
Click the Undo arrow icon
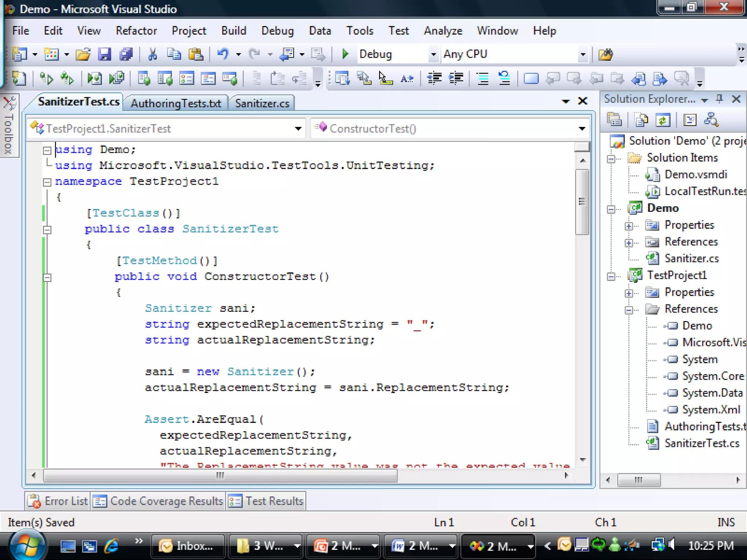[x=222, y=54]
